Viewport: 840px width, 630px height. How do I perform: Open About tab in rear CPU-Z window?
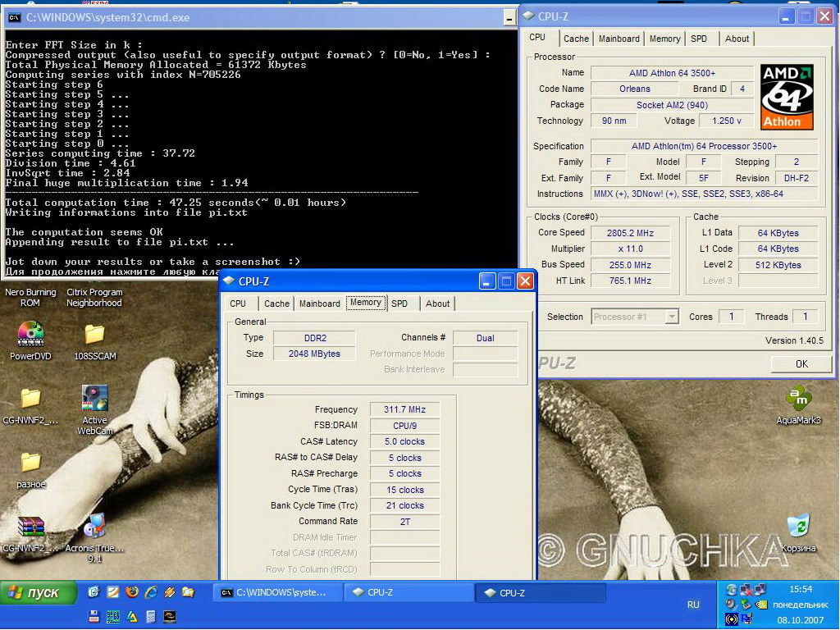coord(737,39)
